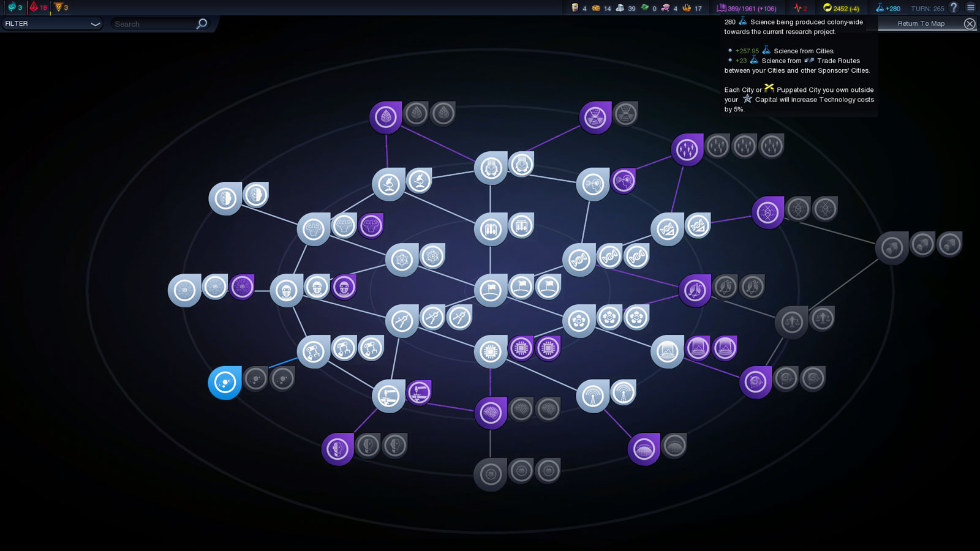Select the large purple crowd technology node
980x551 pixels.
click(687, 150)
